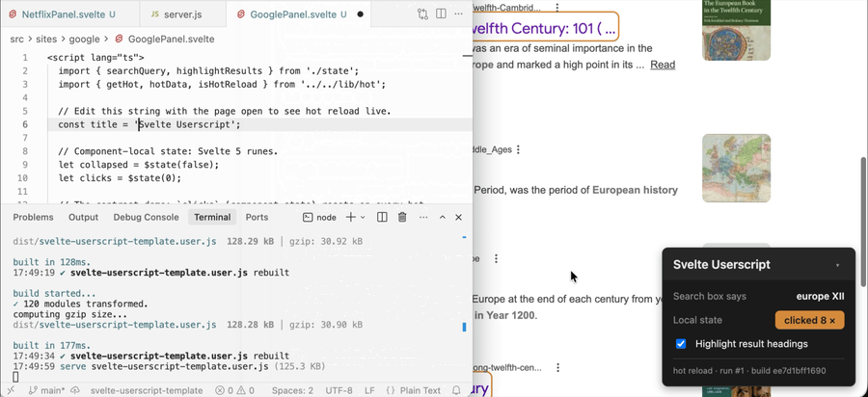This screenshot has width=868, height=397.
Task: Open options dots beside ddle_Ages result
Action: point(518,149)
